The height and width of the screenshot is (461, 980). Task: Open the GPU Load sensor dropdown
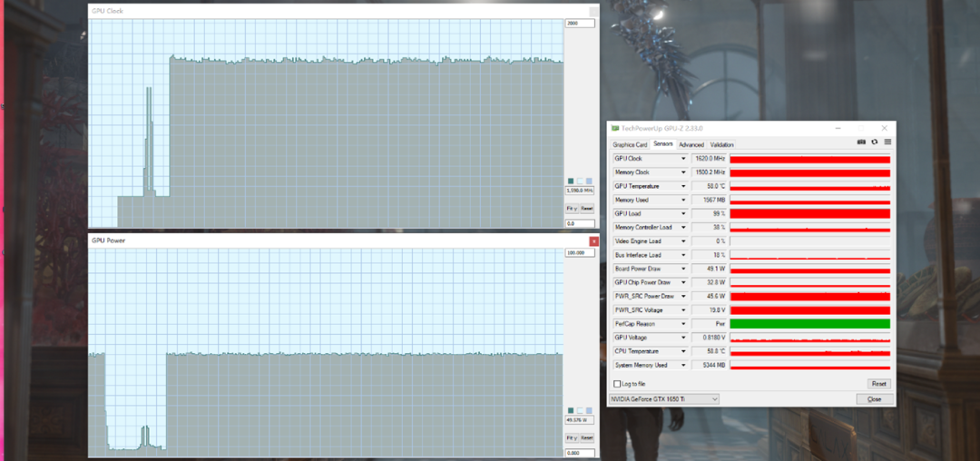[683, 213]
